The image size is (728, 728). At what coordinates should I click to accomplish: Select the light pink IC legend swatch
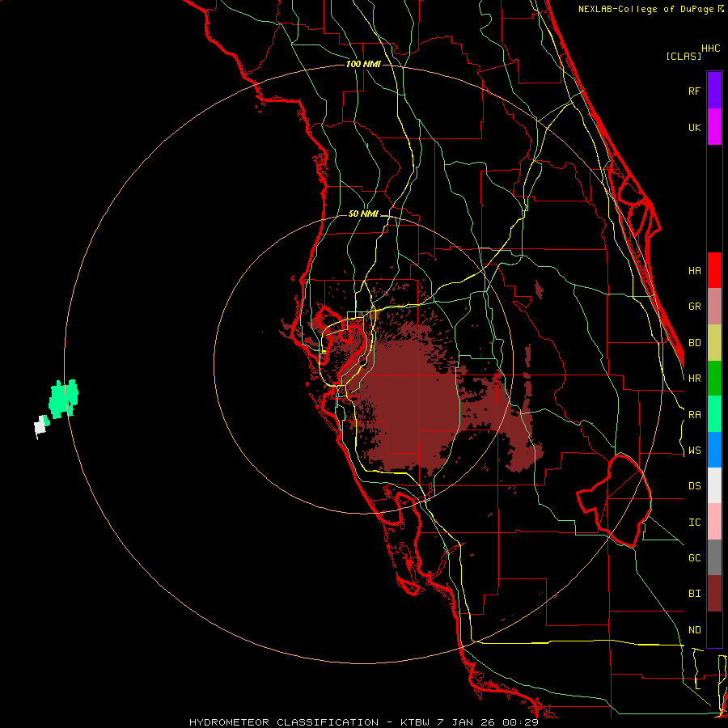point(714,522)
